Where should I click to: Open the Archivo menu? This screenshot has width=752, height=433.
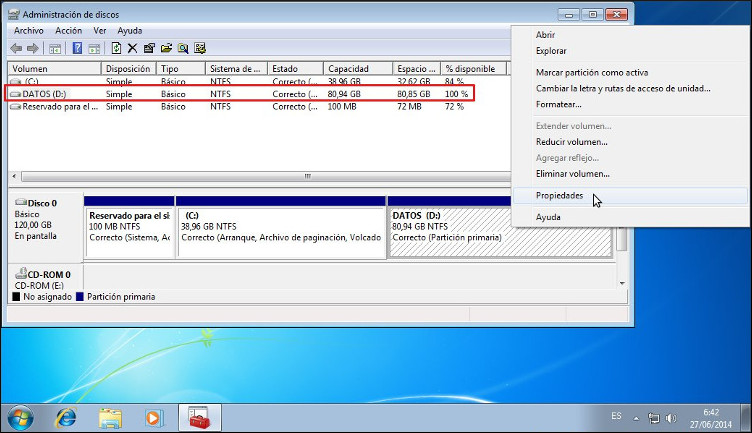pyautogui.click(x=28, y=31)
